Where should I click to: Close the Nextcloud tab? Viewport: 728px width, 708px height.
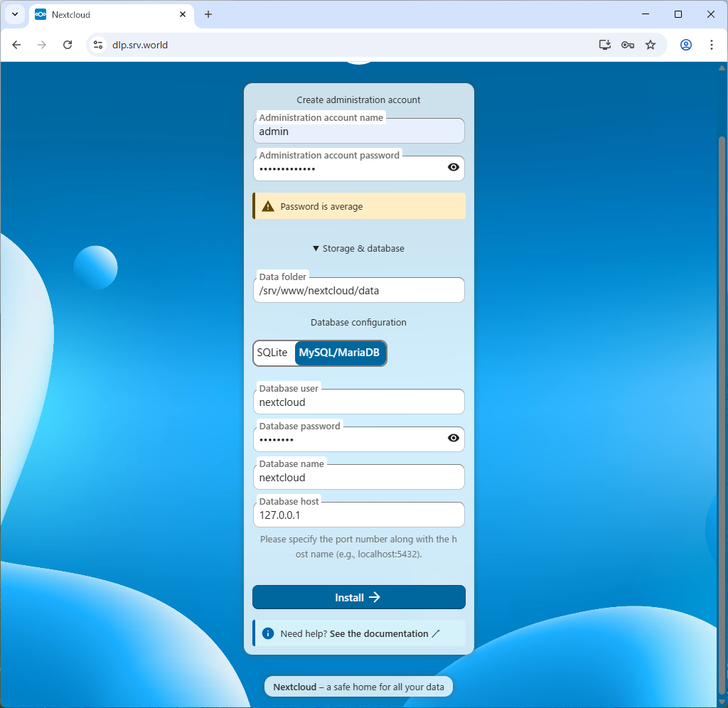[183, 14]
